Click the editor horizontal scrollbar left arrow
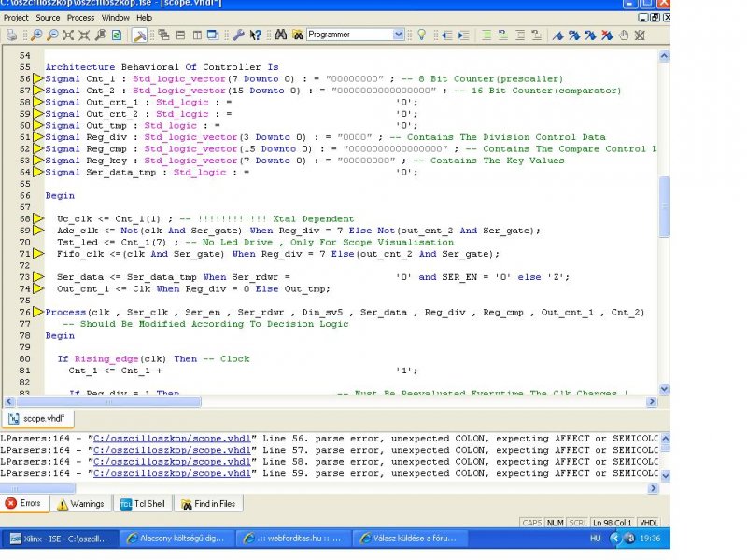Viewport: 747px width, 560px height. 9,402
